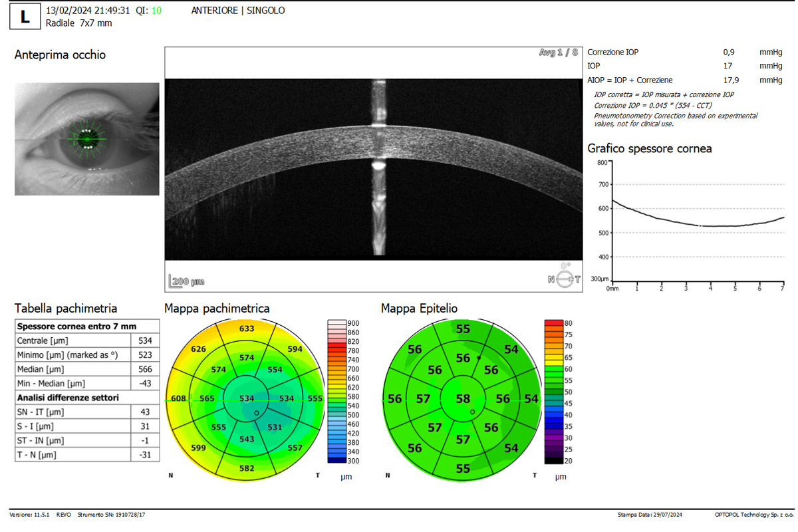Viewport: 798px width, 532px height.
Task: Click the T - N value -31
Action: [x=145, y=455]
